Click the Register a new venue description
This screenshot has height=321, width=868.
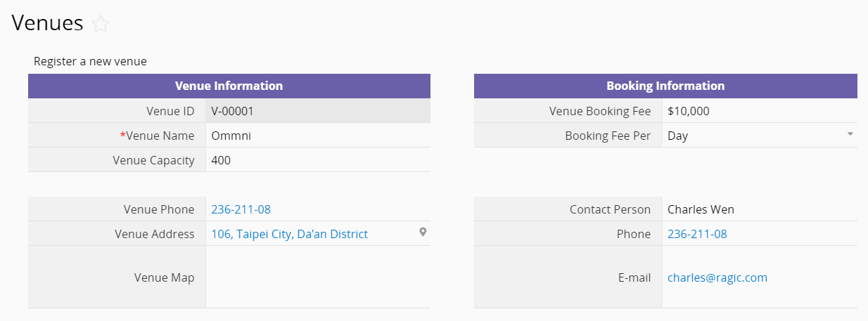point(90,61)
